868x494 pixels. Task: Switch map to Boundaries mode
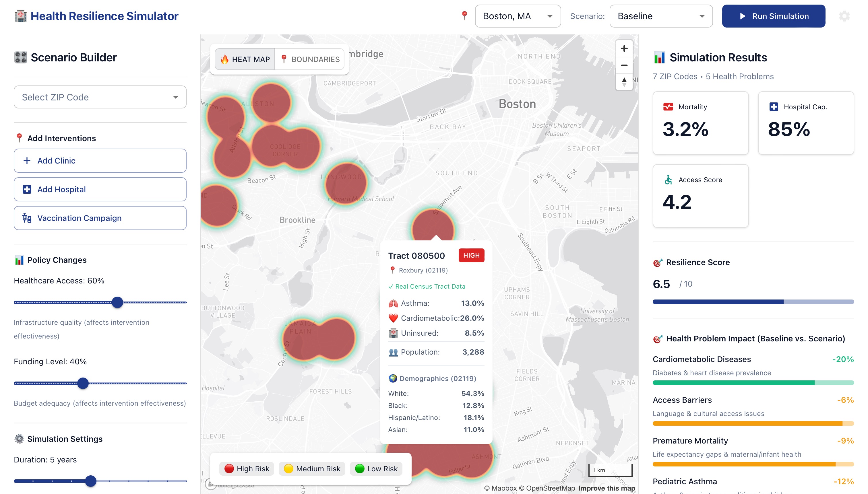(x=310, y=59)
